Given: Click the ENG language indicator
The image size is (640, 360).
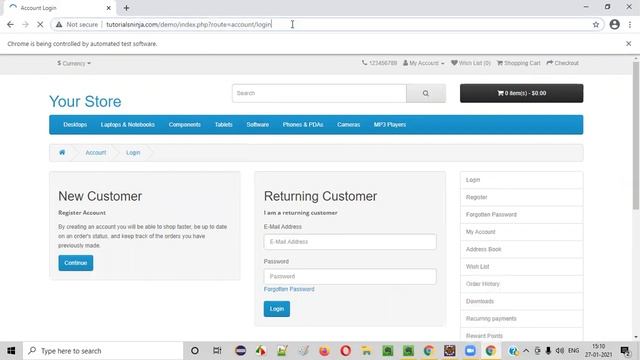Looking at the screenshot, I should click(573, 351).
